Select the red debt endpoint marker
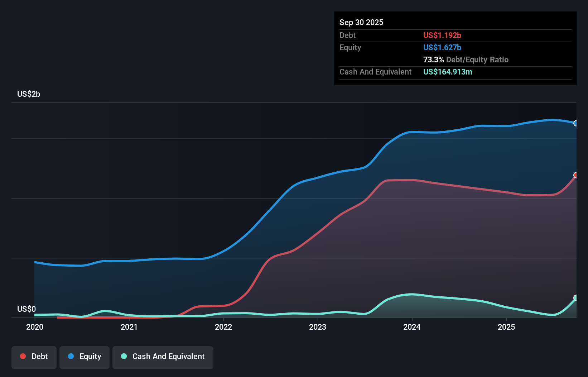588x377 pixels. click(576, 175)
